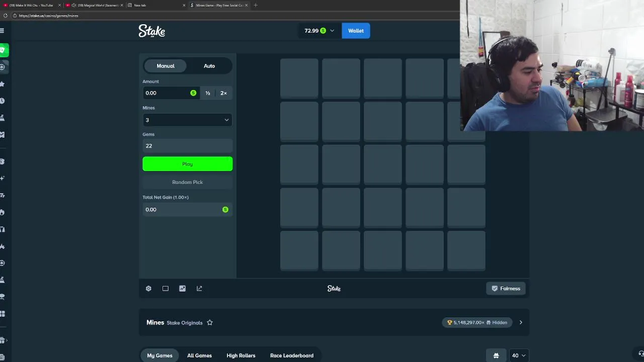
Task: Open the Mines count dropdown
Action: [x=187, y=120]
